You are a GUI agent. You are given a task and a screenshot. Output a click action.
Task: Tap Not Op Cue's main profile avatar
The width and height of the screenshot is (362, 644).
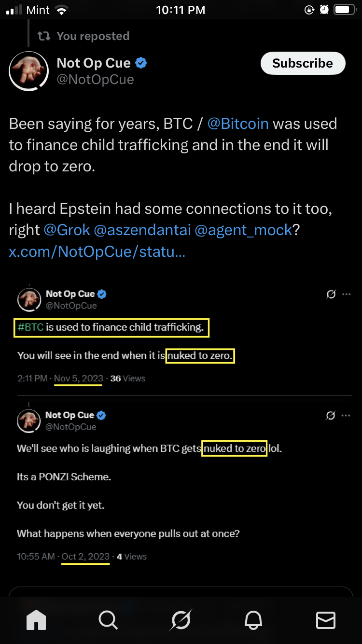(x=29, y=71)
